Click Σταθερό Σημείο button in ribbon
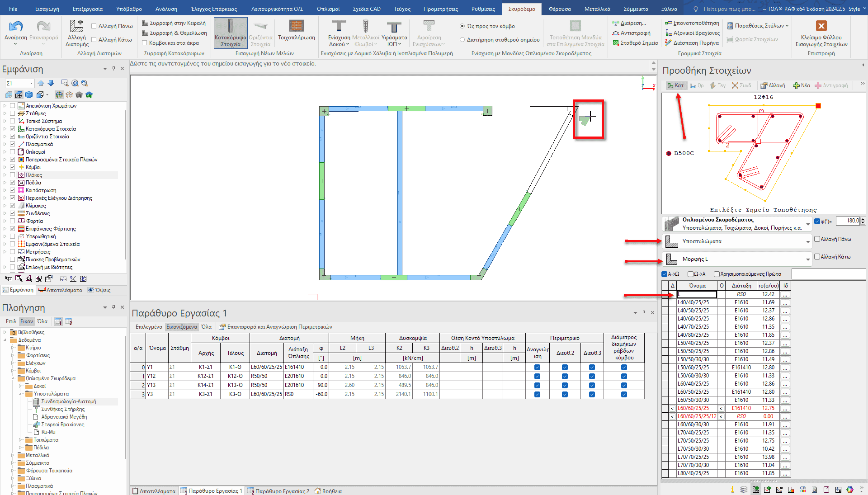Viewport: 868px width, 495px height. coord(635,43)
